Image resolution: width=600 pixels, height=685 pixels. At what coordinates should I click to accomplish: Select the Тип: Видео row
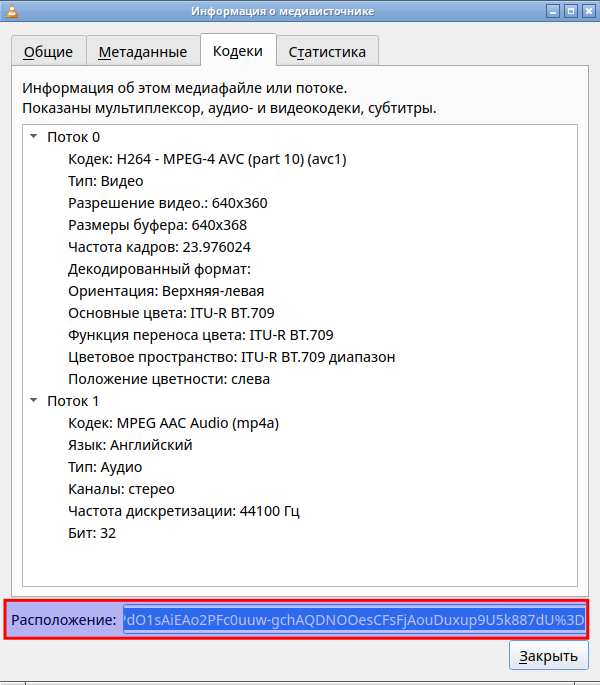point(105,181)
